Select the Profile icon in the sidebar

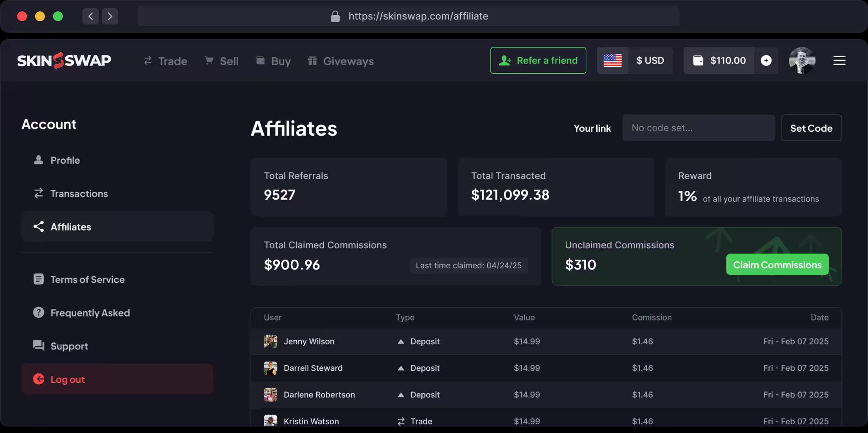click(39, 160)
